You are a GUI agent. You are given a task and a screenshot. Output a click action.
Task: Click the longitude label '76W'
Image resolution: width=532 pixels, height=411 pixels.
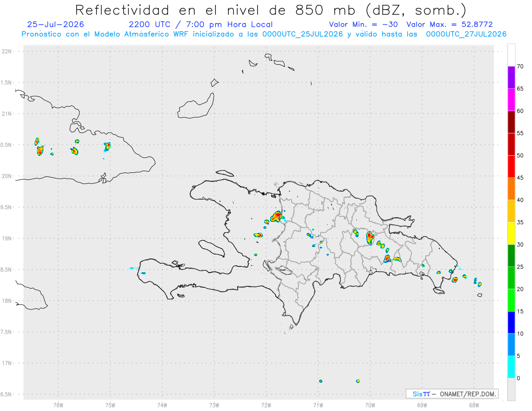coord(58,405)
